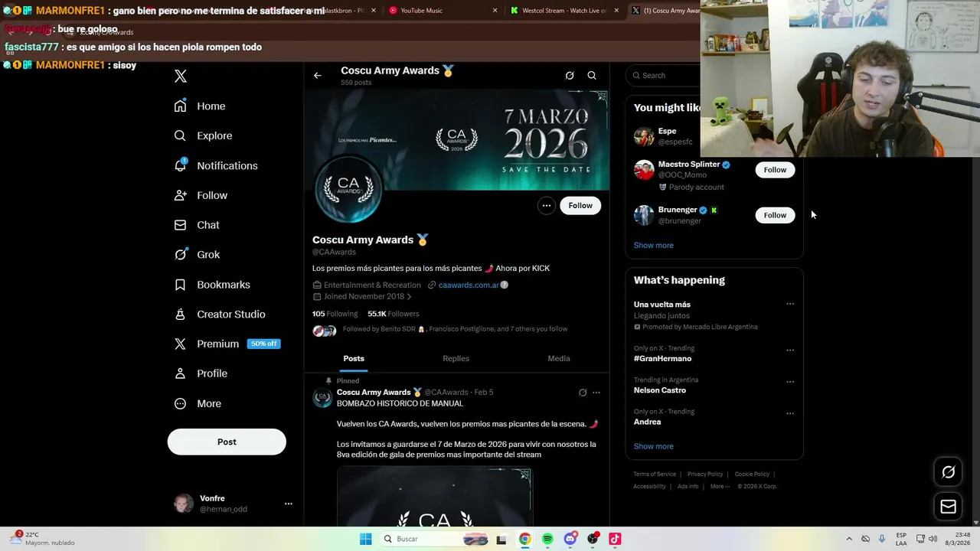Screen dimensions: 980x551
Task: Open the Terms of Service link
Action: click(655, 474)
